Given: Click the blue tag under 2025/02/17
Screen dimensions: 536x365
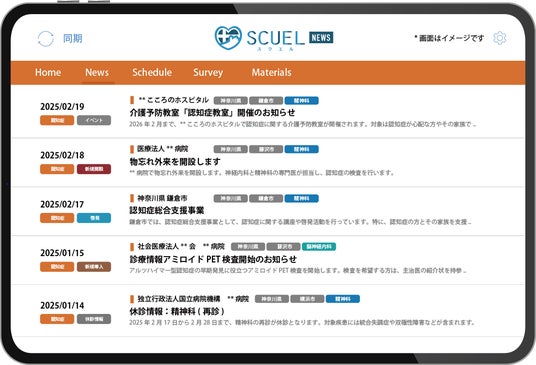Looking at the screenshot, I should point(94,218).
